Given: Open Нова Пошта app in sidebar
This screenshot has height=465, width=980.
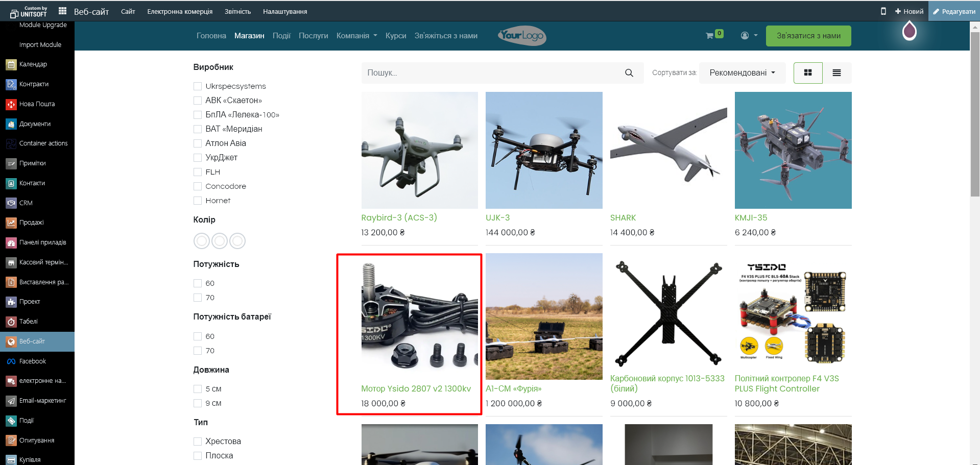Looking at the screenshot, I should click(x=37, y=104).
